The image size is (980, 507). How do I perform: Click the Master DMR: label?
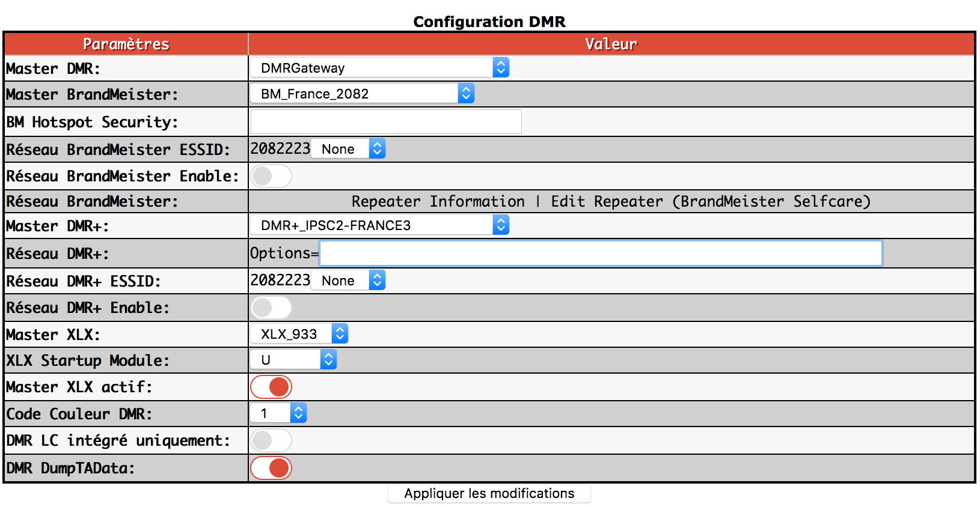coord(54,68)
